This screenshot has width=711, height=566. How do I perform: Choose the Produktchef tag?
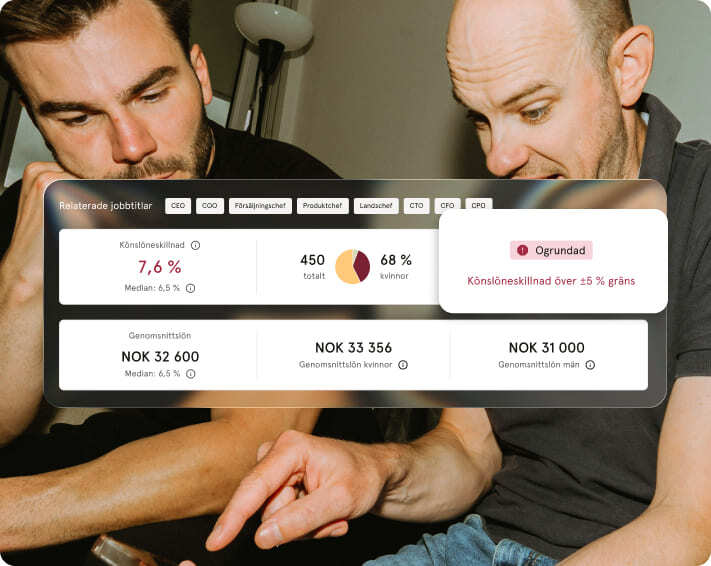coord(322,206)
